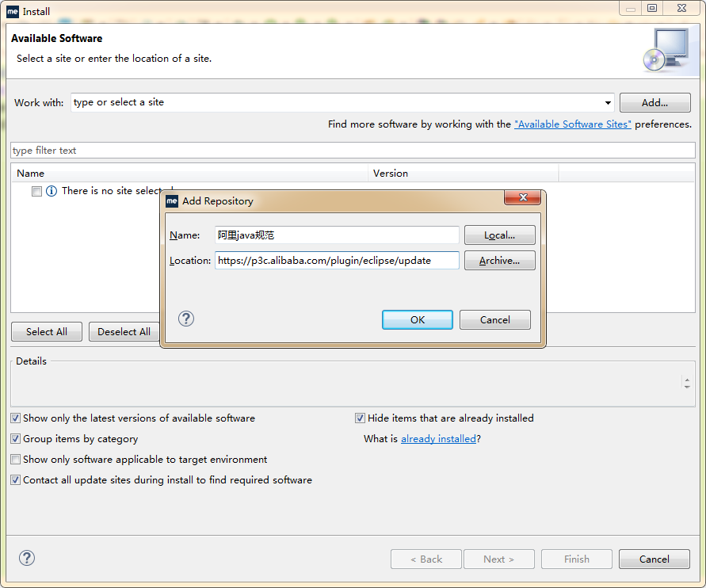Click the < Back button
The image size is (706, 588).
[426, 559]
